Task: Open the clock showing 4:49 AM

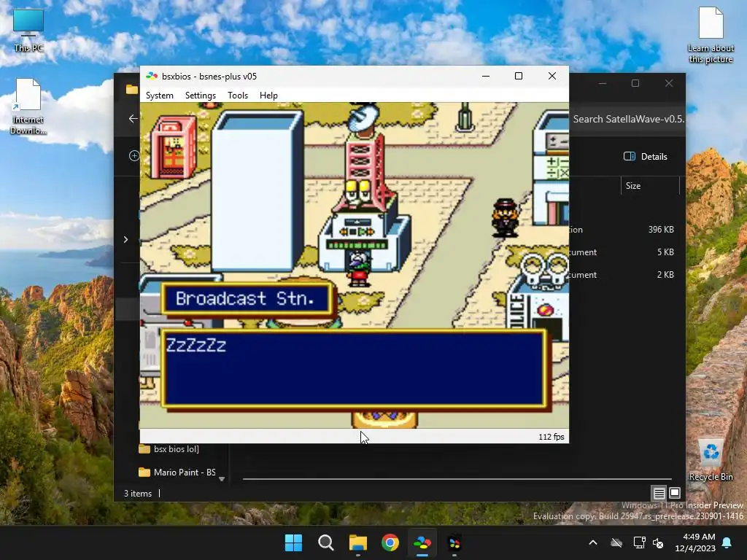Action: pyautogui.click(x=695, y=542)
